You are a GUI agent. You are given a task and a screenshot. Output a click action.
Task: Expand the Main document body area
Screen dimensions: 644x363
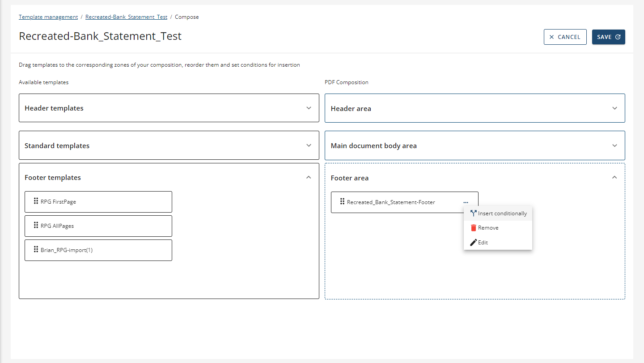(x=614, y=145)
